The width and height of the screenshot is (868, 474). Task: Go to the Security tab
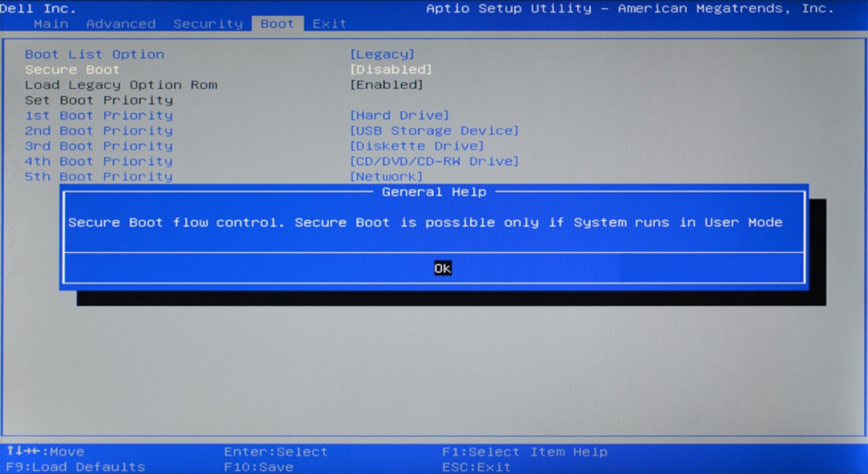point(207,24)
